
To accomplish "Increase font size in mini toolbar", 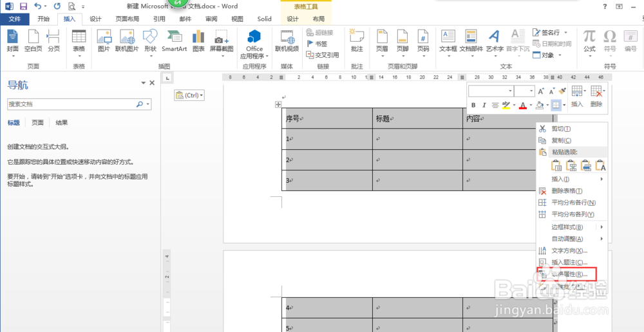I will pyautogui.click(x=541, y=91).
